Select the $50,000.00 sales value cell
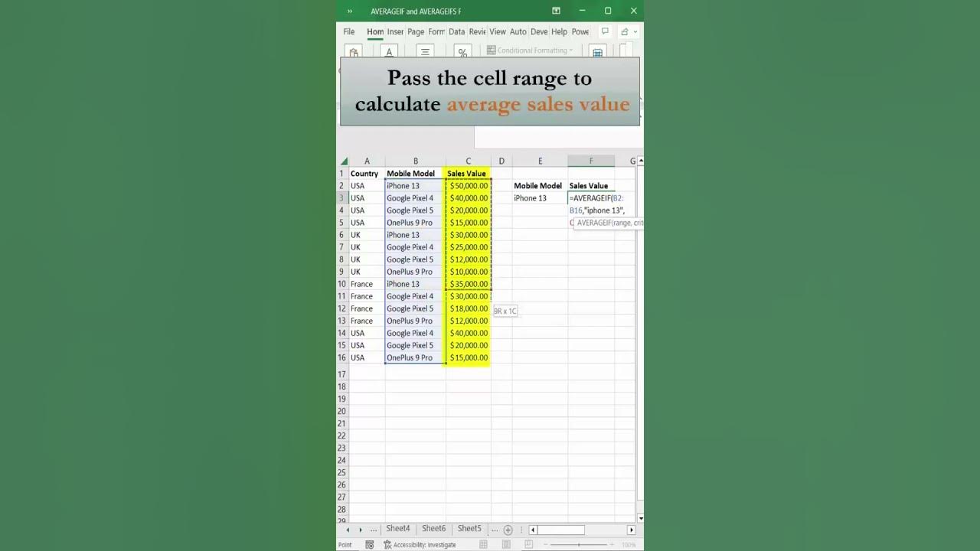This screenshot has height=551, width=980. (469, 186)
